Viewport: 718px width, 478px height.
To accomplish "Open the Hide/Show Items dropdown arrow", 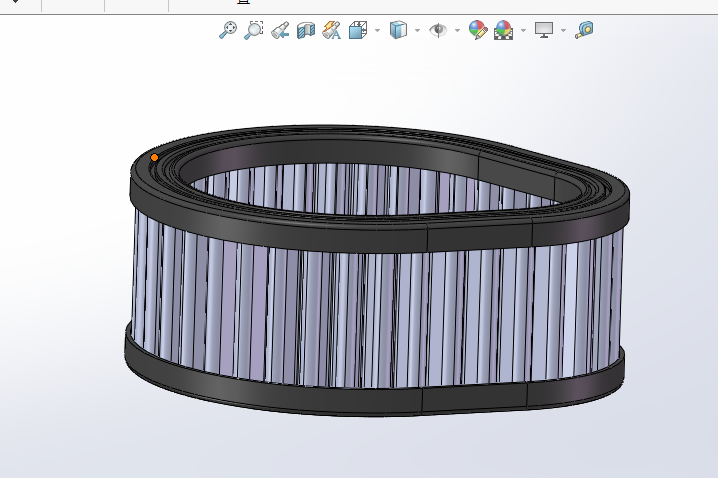I will pos(457,30).
